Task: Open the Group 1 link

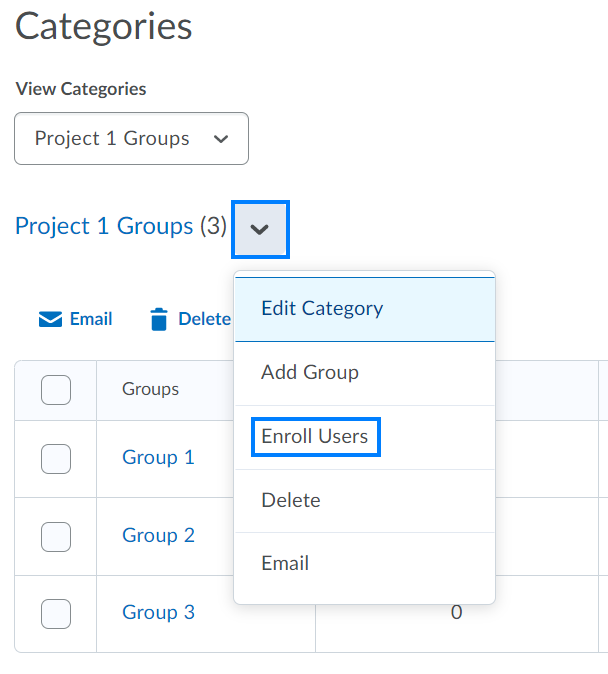Action: click(x=158, y=458)
